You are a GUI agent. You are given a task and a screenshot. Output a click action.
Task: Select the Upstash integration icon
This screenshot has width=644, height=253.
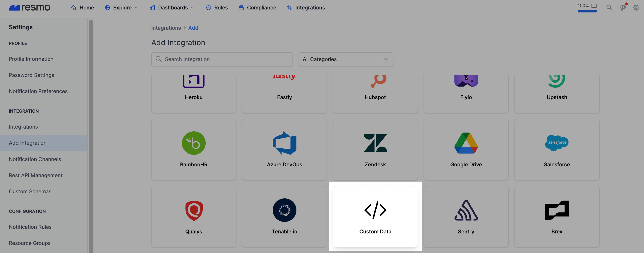557,81
